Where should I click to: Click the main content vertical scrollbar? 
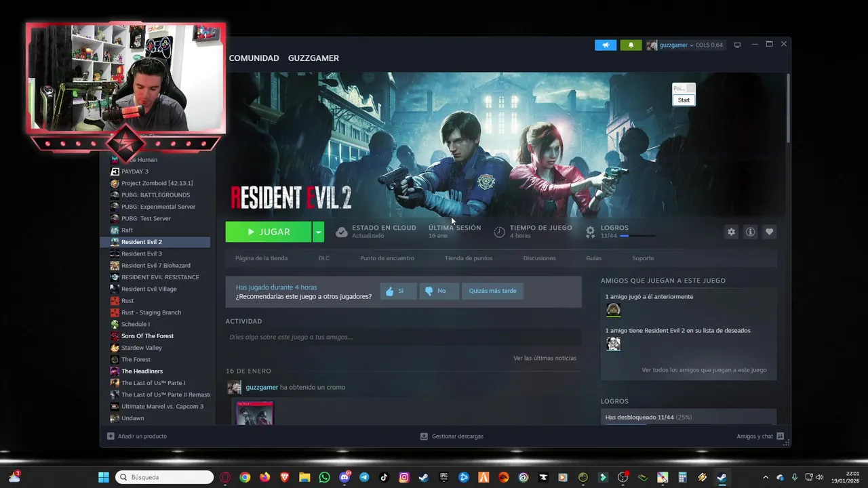tap(788, 108)
